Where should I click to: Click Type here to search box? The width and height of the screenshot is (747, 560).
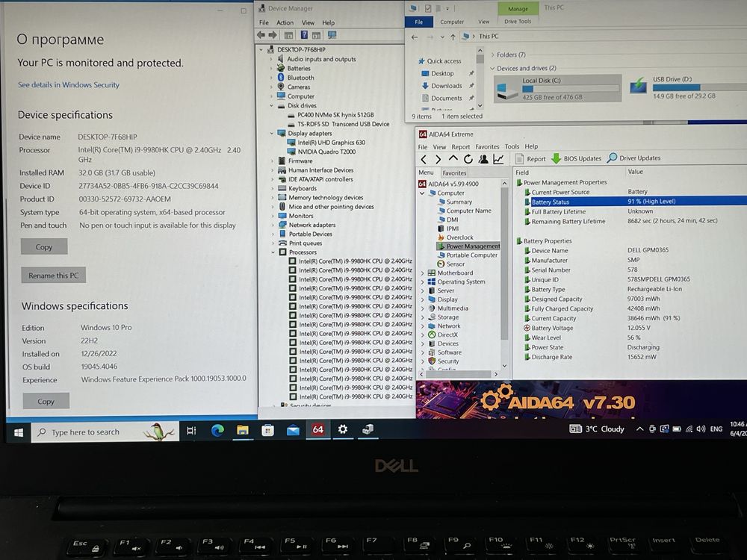click(105, 432)
